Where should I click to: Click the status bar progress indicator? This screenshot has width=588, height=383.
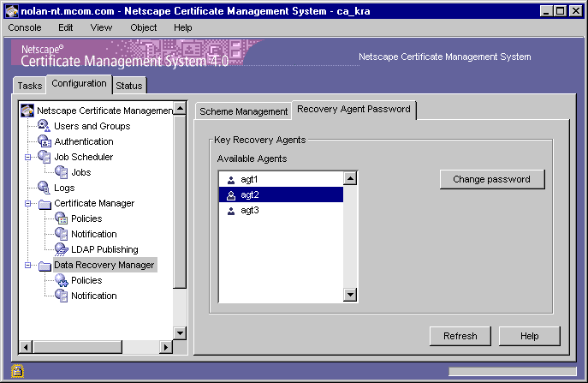point(512,371)
